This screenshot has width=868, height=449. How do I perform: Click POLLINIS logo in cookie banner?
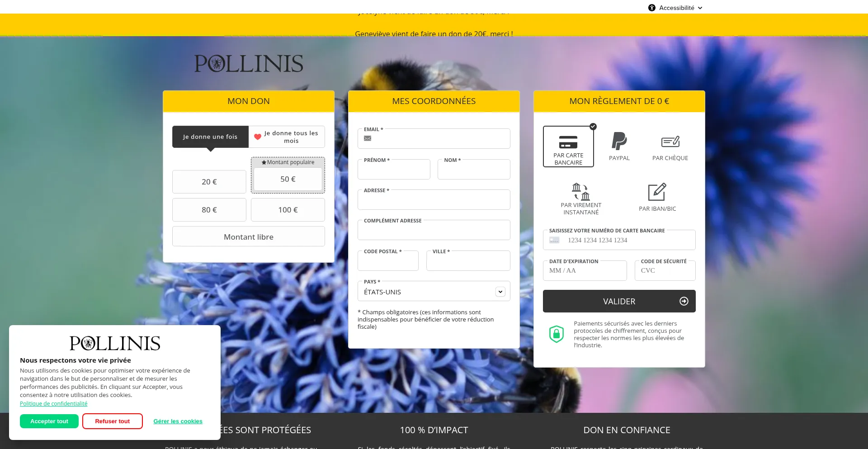click(115, 343)
